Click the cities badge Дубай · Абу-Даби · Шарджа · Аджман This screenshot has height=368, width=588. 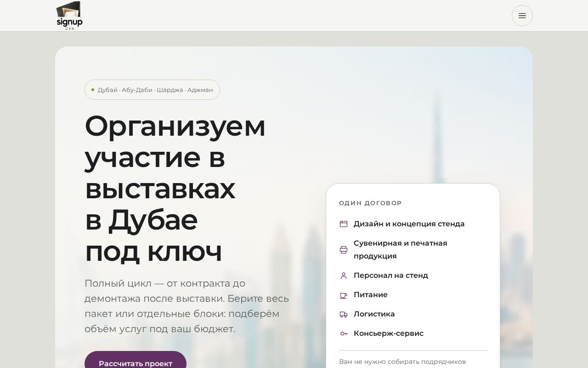pos(152,90)
